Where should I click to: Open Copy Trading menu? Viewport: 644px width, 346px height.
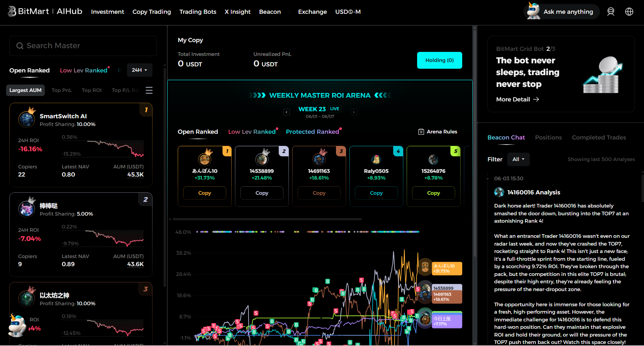click(152, 12)
